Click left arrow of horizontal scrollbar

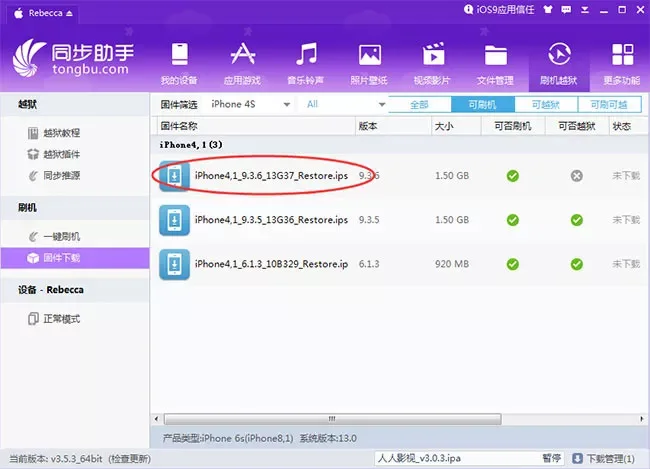156,419
